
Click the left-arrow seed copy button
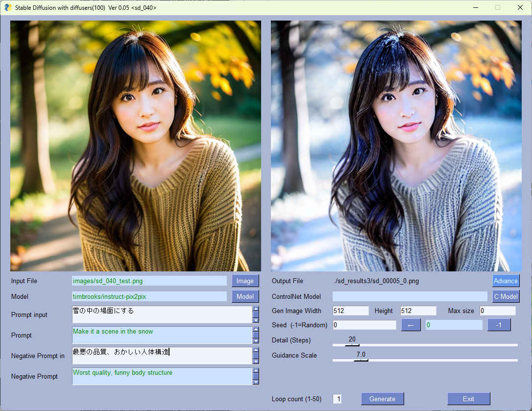(x=411, y=325)
